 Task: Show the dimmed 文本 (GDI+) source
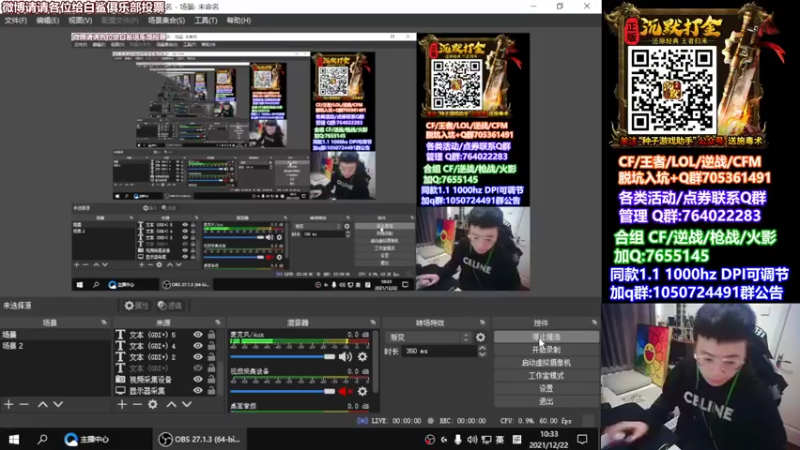(x=198, y=368)
